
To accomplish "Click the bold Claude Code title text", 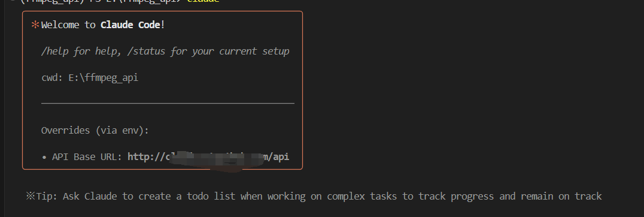I will 130,25.
